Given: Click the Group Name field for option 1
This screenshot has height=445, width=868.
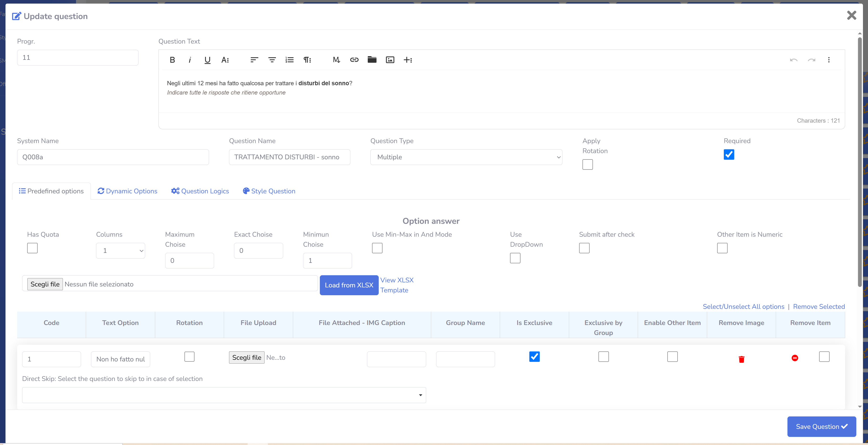Looking at the screenshot, I should pyautogui.click(x=465, y=359).
